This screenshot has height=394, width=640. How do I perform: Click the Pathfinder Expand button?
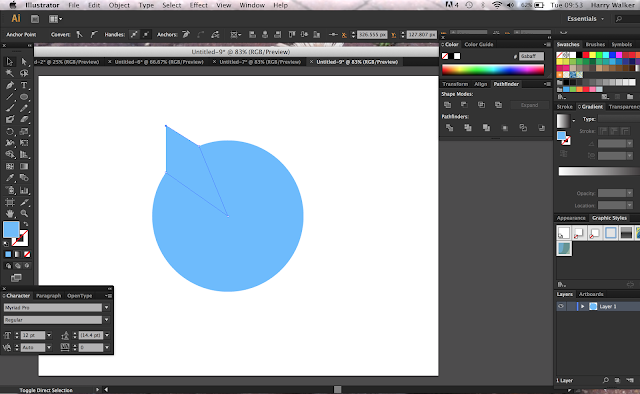click(529, 105)
